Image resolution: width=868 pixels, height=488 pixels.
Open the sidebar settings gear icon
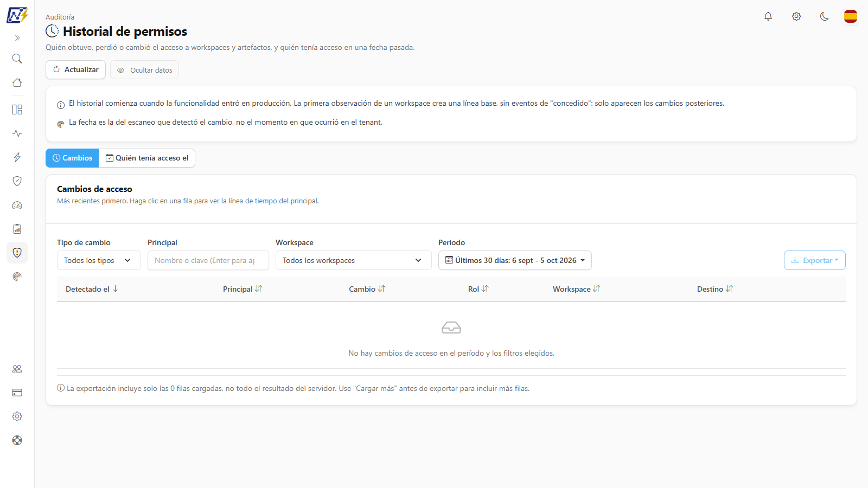[x=17, y=416]
